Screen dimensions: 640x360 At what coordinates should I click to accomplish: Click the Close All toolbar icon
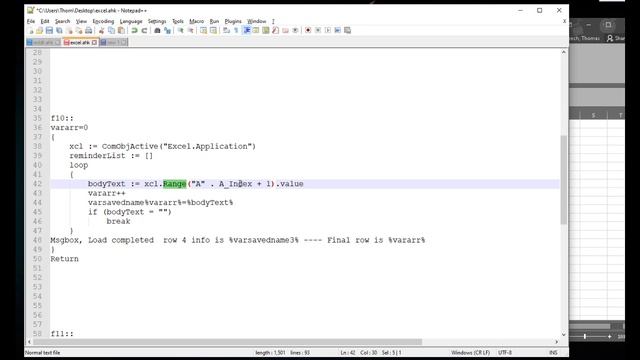point(79,31)
